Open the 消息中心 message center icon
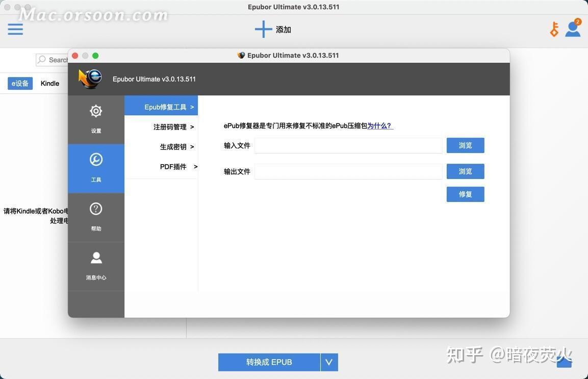This screenshot has width=588, height=379. 96,258
